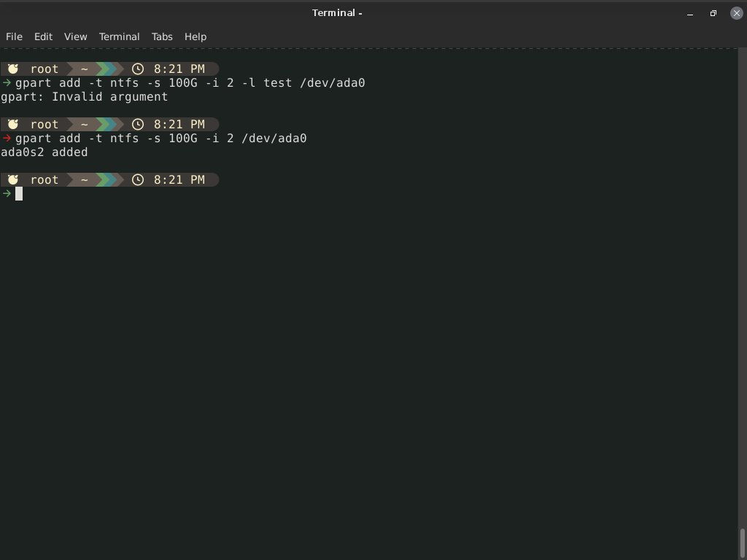Click the clock icon in the bottom prompt
747x560 pixels.
(x=137, y=180)
